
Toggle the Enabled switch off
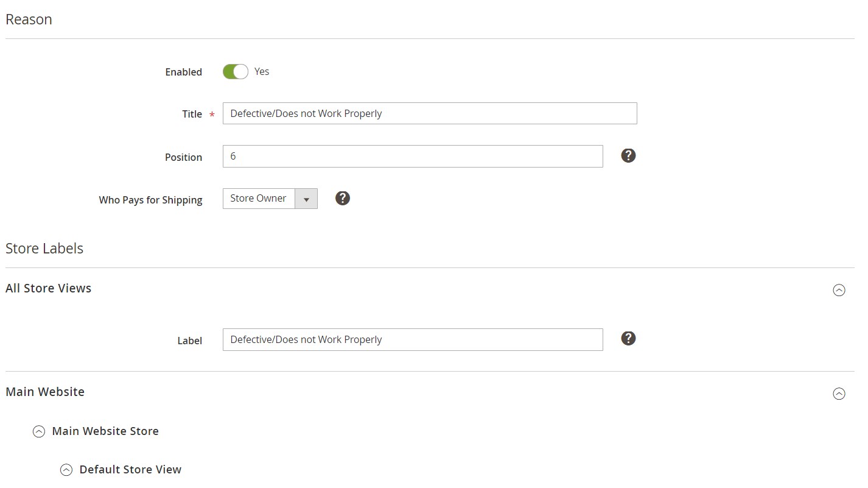(x=236, y=72)
